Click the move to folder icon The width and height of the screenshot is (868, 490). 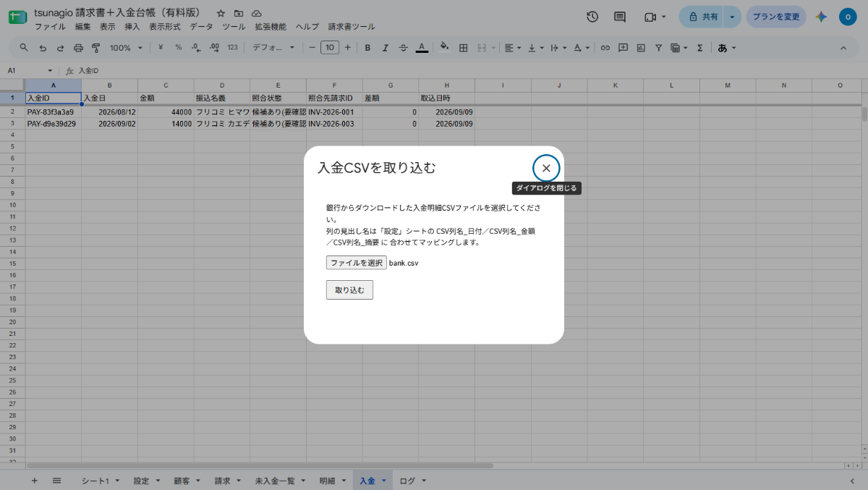click(239, 14)
